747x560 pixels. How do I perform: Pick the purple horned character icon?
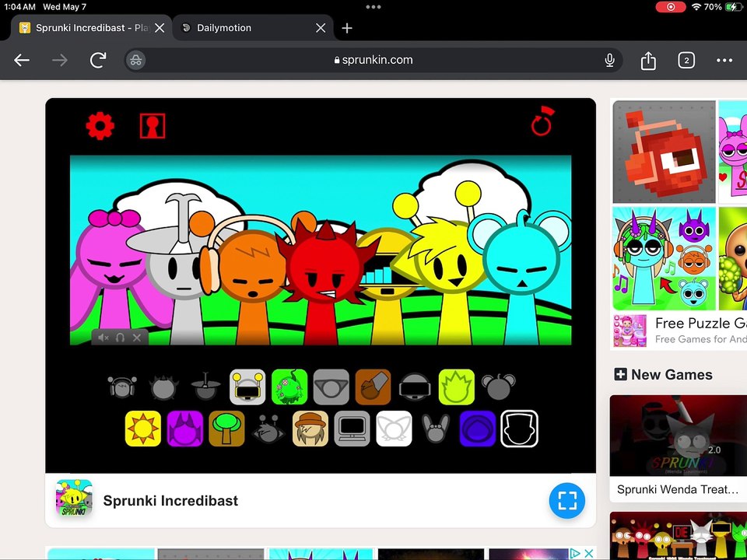click(x=185, y=429)
